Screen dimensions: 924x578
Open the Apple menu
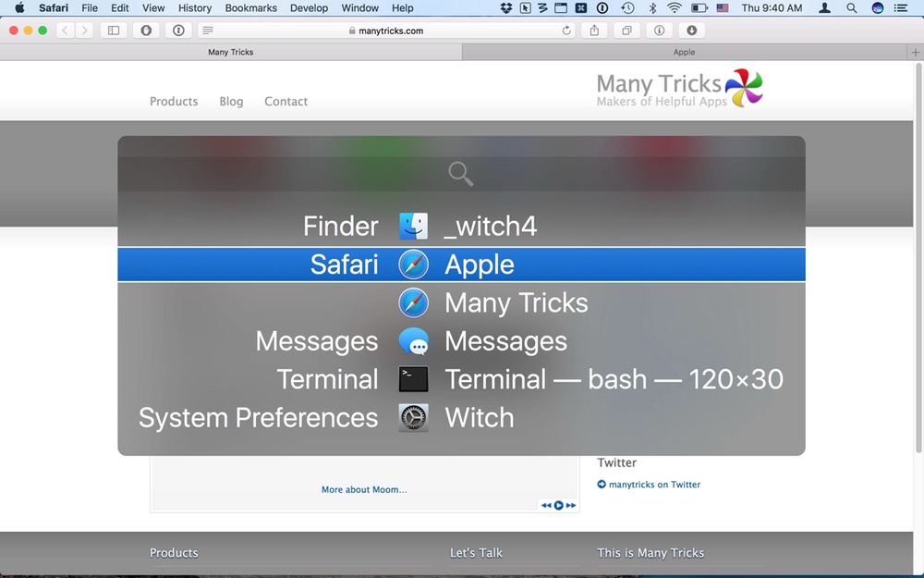19,8
